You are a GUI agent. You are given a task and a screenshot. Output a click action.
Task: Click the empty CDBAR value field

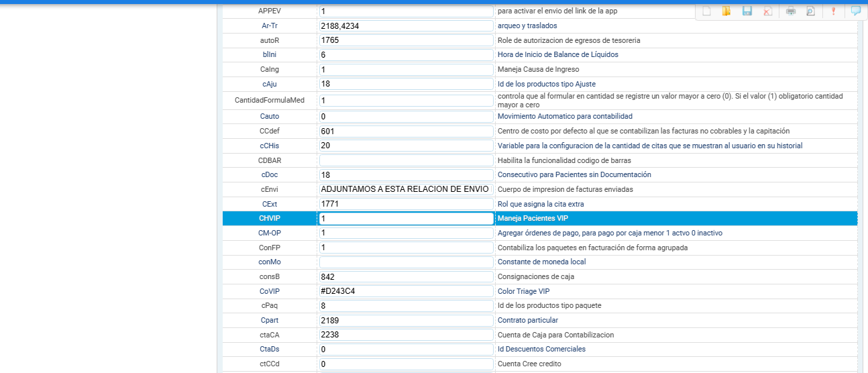406,160
